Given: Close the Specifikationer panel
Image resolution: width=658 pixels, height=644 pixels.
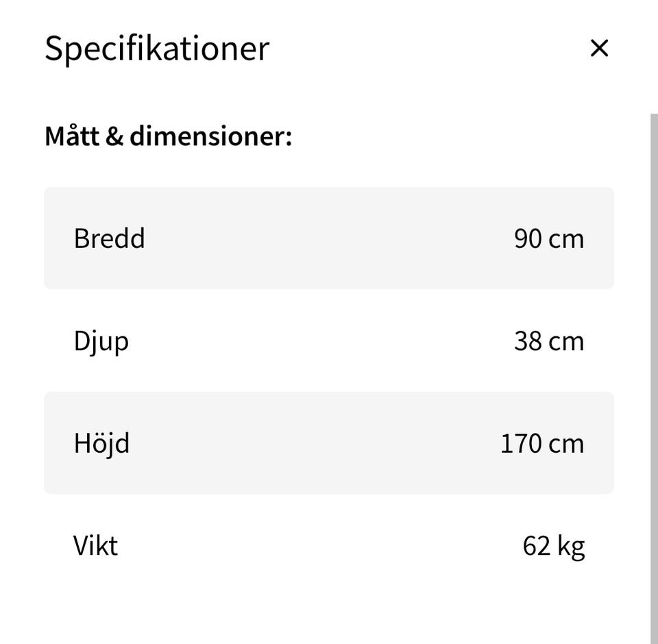Looking at the screenshot, I should click(599, 48).
